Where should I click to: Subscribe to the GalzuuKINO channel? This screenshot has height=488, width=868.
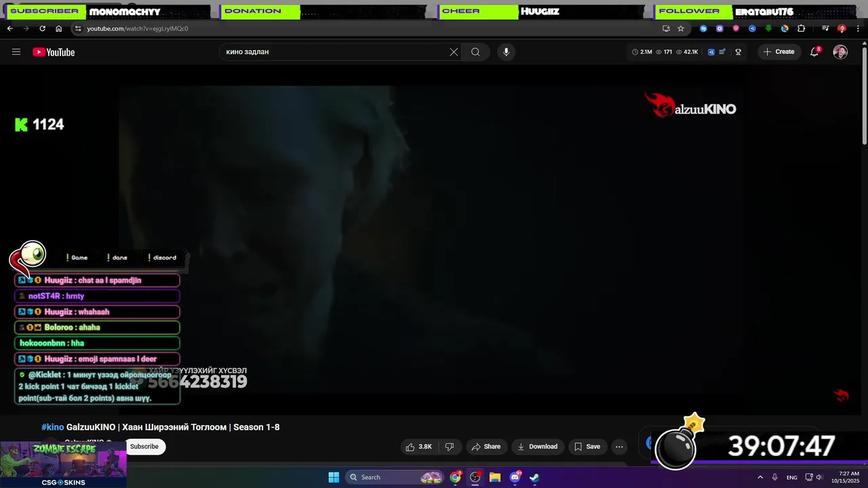click(144, 446)
